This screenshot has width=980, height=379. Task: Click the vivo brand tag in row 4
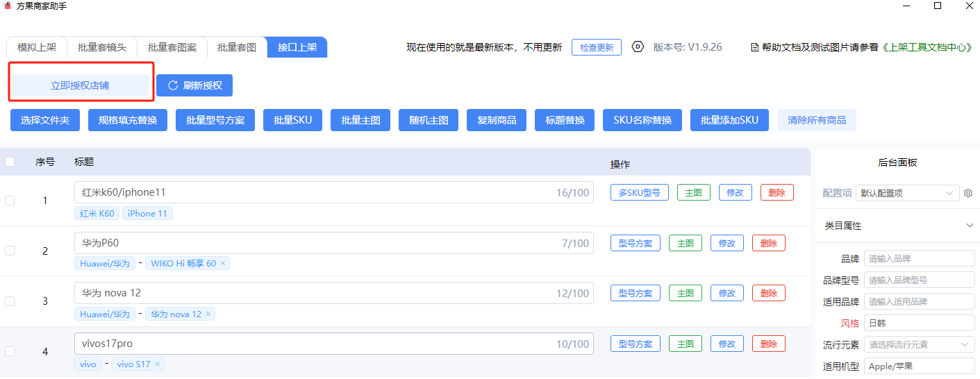tap(88, 364)
